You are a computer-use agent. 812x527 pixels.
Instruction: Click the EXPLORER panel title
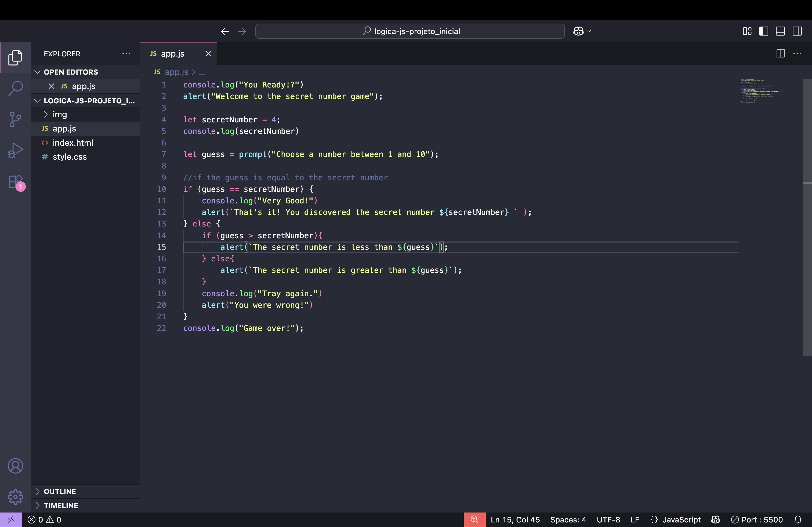click(x=62, y=53)
